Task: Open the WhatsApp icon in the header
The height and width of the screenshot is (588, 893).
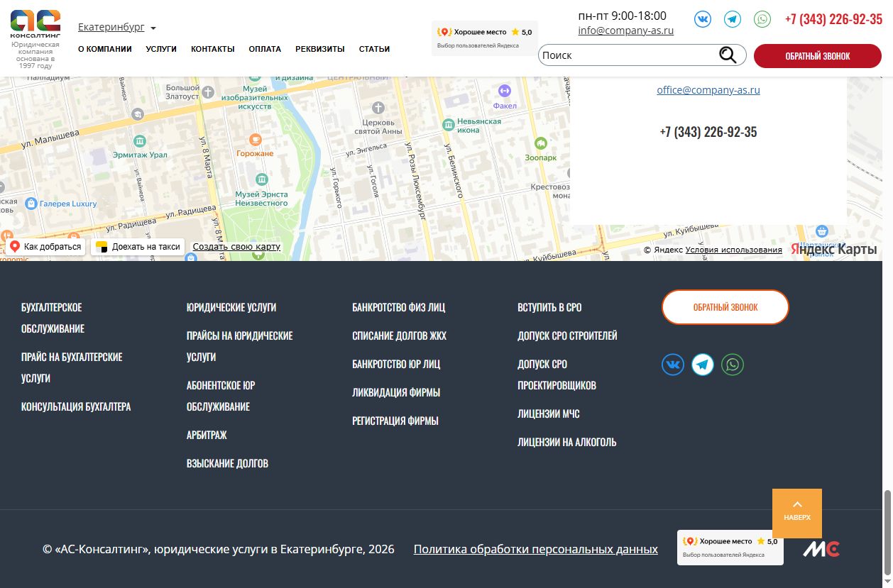Action: [762, 19]
